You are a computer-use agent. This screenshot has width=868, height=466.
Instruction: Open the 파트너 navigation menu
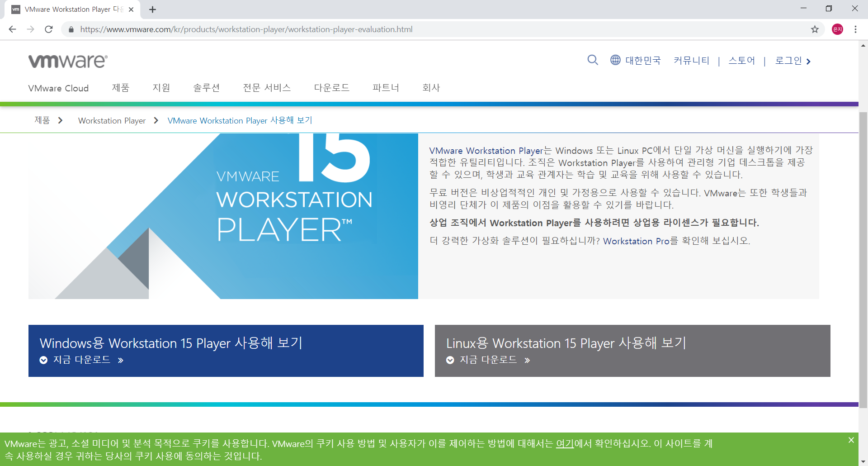386,88
